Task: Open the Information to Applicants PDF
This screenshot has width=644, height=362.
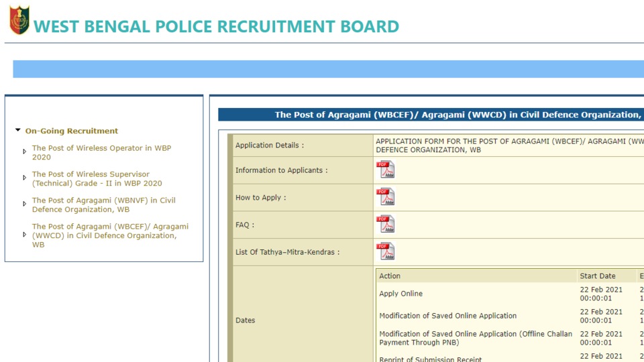Action: 385,170
